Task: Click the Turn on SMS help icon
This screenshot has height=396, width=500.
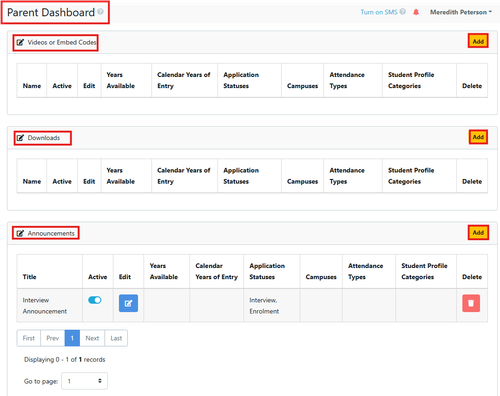Action: [403, 12]
